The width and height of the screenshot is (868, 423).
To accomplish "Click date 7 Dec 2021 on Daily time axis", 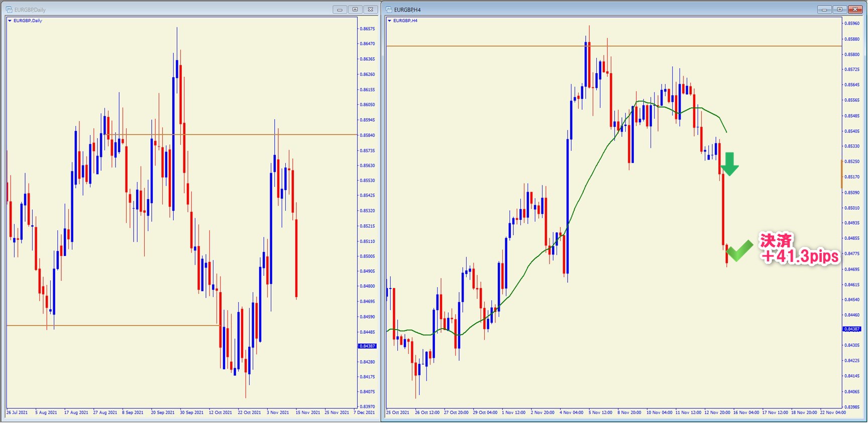I will pos(365,413).
